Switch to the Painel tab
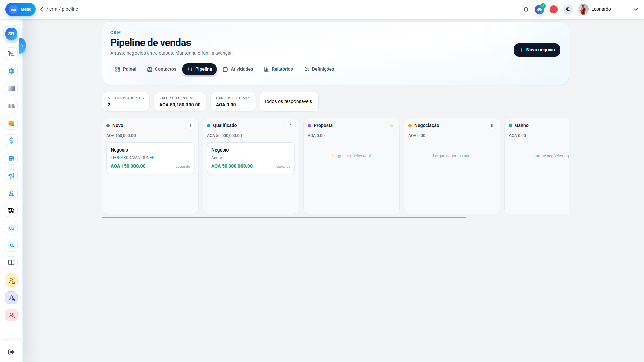This screenshot has width=644, height=362. click(x=126, y=69)
